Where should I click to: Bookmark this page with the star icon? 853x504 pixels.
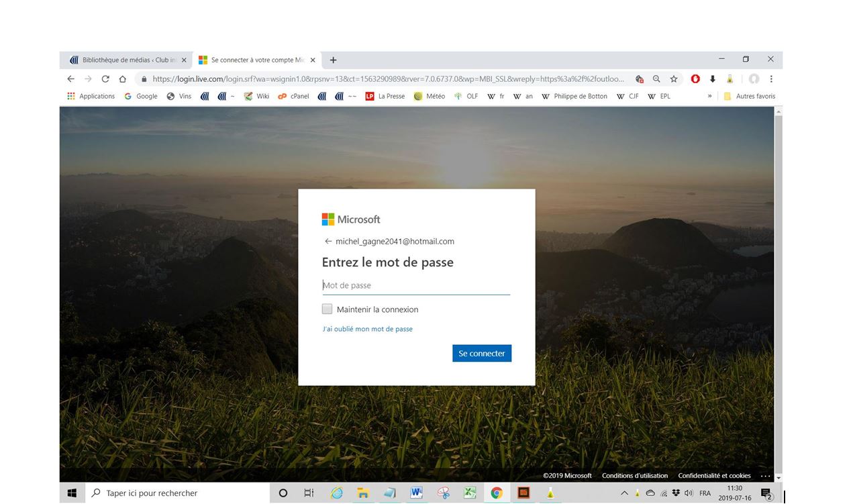[673, 79]
